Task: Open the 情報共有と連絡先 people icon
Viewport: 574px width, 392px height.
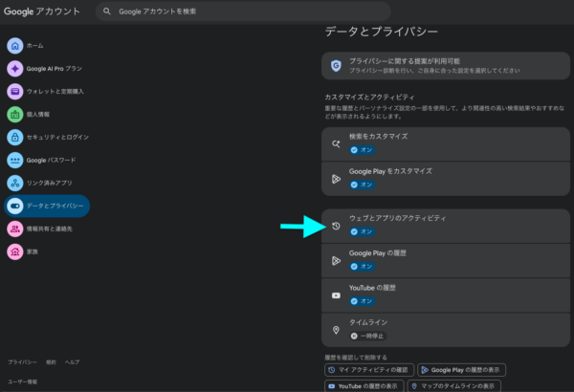Action: click(x=15, y=229)
